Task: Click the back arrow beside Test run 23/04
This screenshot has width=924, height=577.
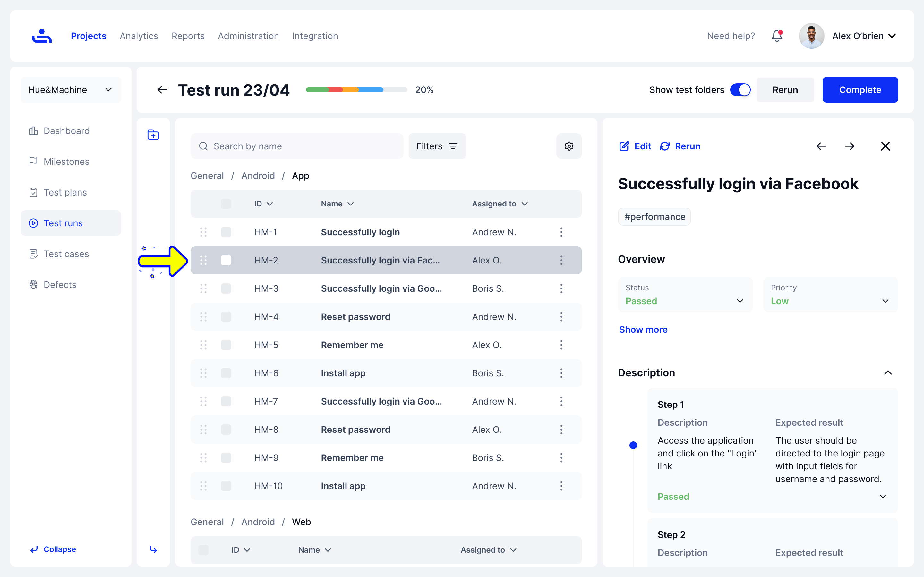Action: point(162,90)
